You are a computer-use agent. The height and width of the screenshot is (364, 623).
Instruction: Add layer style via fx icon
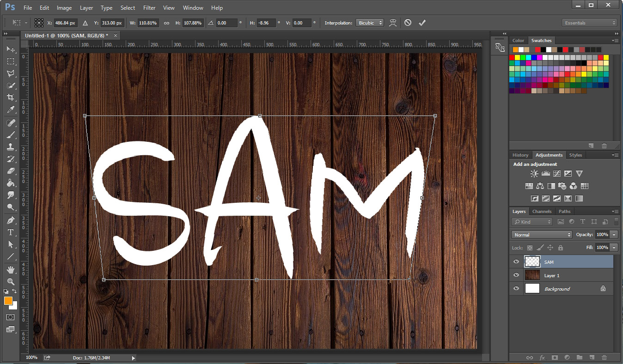[542, 358]
